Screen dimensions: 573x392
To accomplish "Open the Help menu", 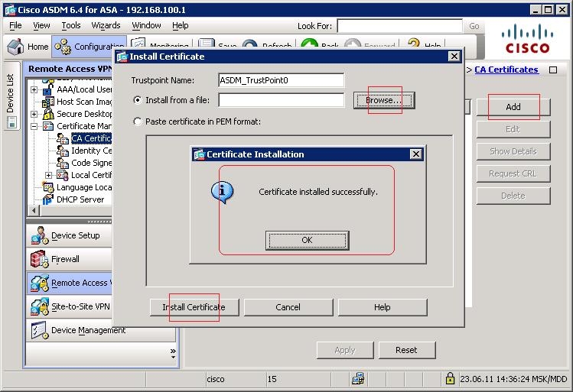I will [x=180, y=25].
